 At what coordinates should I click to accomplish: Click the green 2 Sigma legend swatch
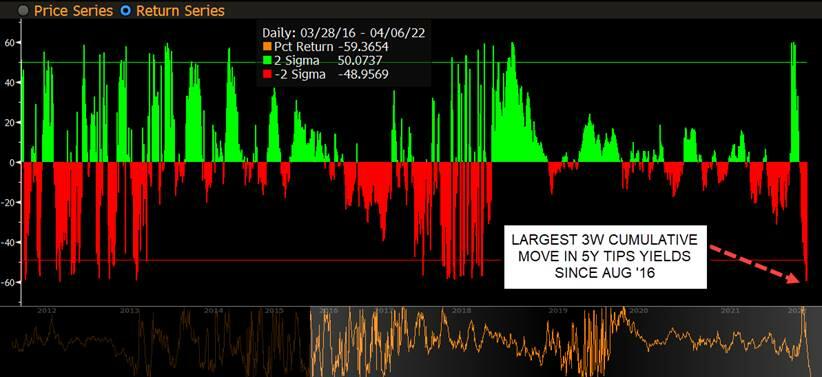pos(266,60)
